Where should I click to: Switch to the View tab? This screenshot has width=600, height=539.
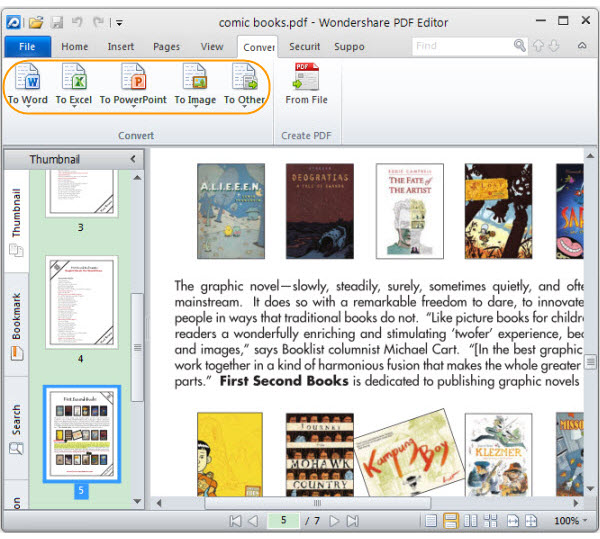tap(212, 47)
